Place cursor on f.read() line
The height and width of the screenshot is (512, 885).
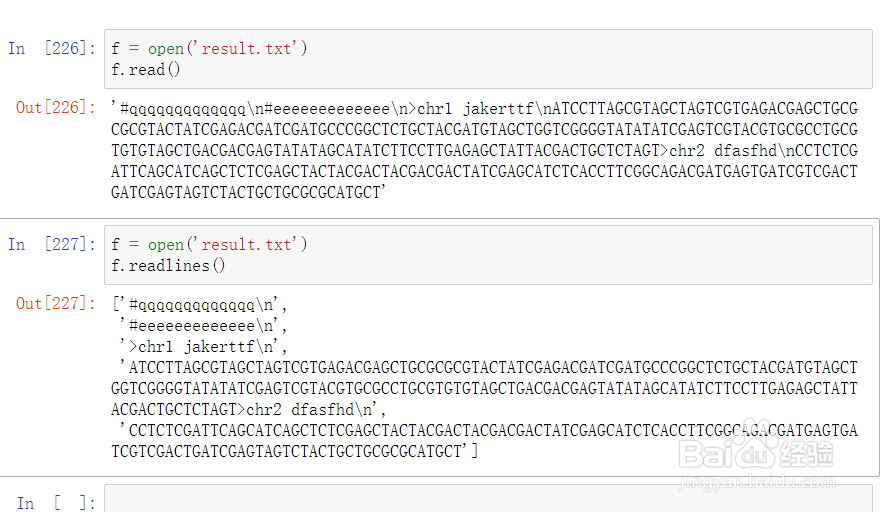tap(146, 70)
